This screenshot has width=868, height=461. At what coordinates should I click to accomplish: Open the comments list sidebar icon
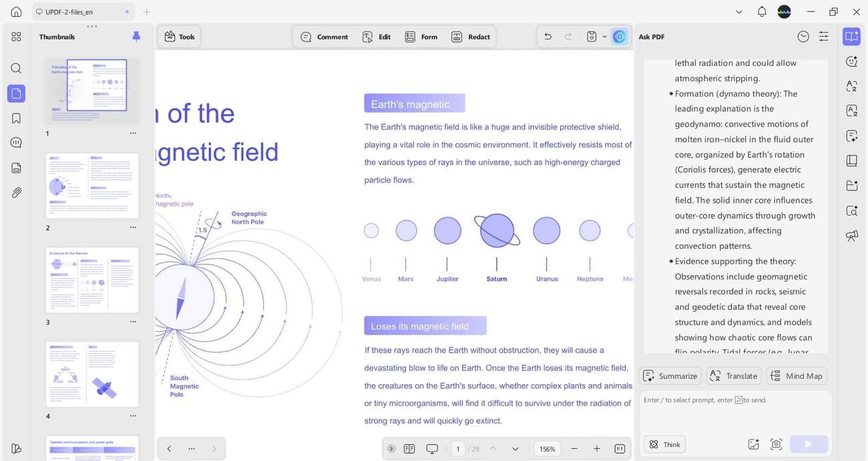(x=16, y=143)
